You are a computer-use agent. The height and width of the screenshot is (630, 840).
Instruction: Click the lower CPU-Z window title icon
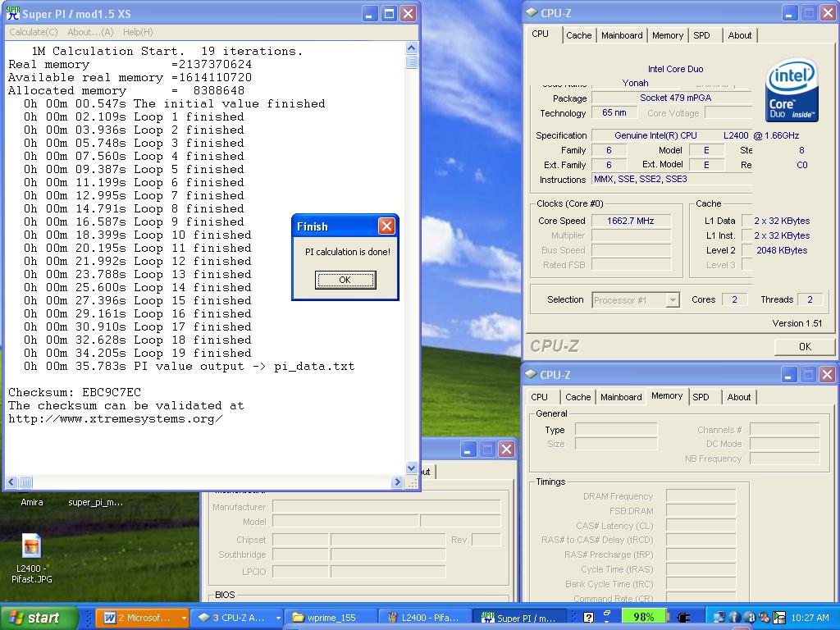point(531,374)
